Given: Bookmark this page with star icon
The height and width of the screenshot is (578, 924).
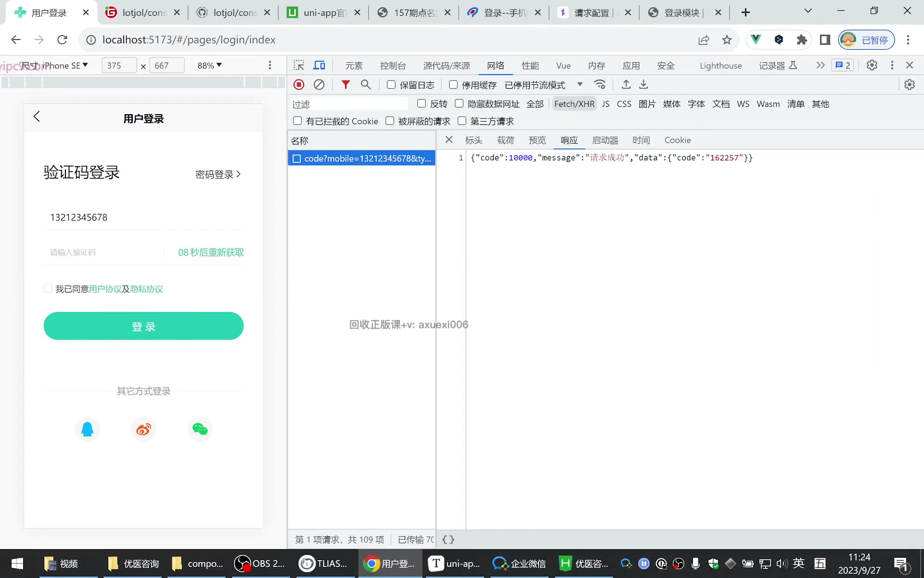Looking at the screenshot, I should (x=727, y=40).
